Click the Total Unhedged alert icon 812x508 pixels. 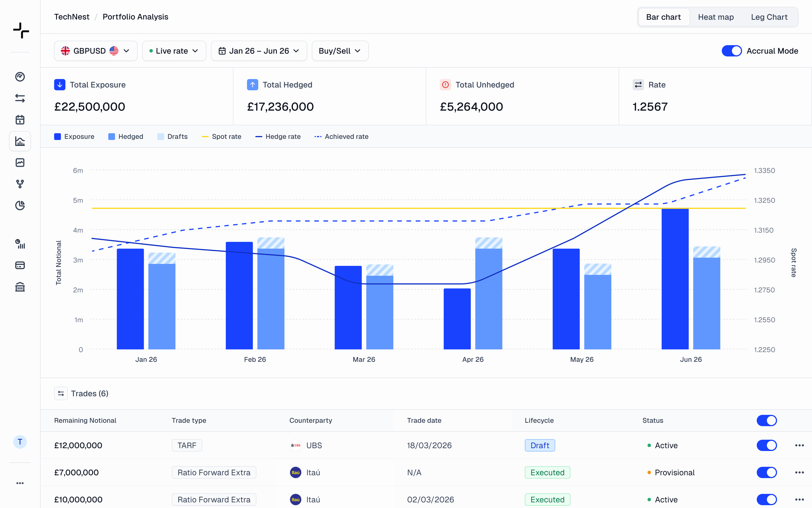[x=445, y=85]
